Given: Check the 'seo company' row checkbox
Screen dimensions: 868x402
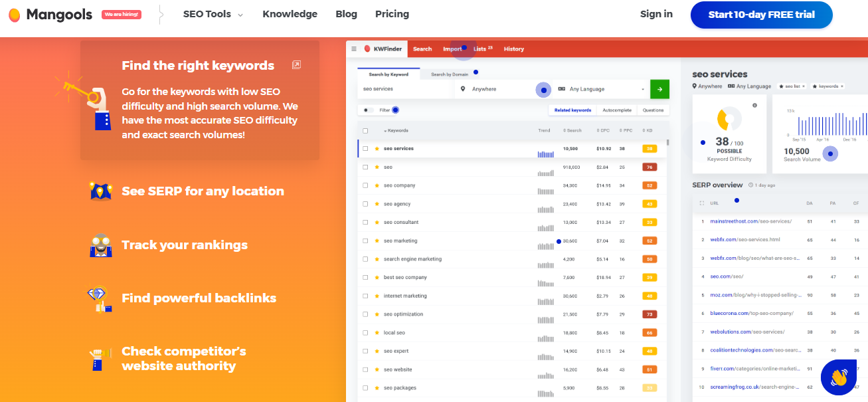Looking at the screenshot, I should click(x=365, y=185).
